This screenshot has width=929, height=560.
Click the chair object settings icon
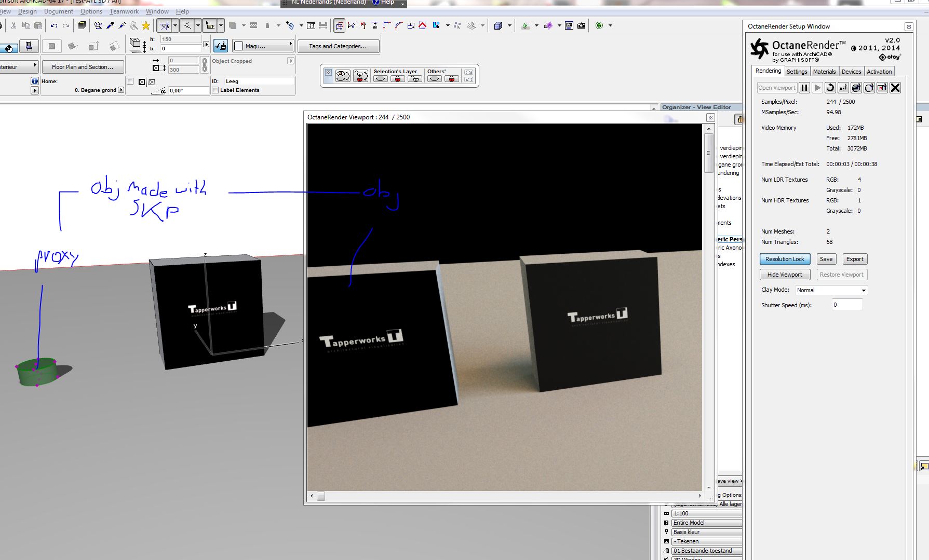point(29,47)
